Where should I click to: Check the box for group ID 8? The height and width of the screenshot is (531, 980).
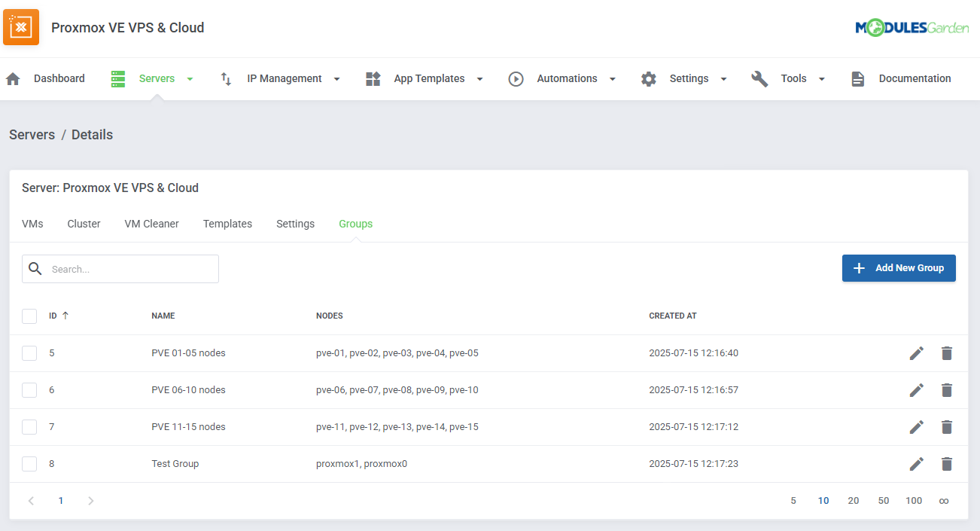[x=29, y=464]
